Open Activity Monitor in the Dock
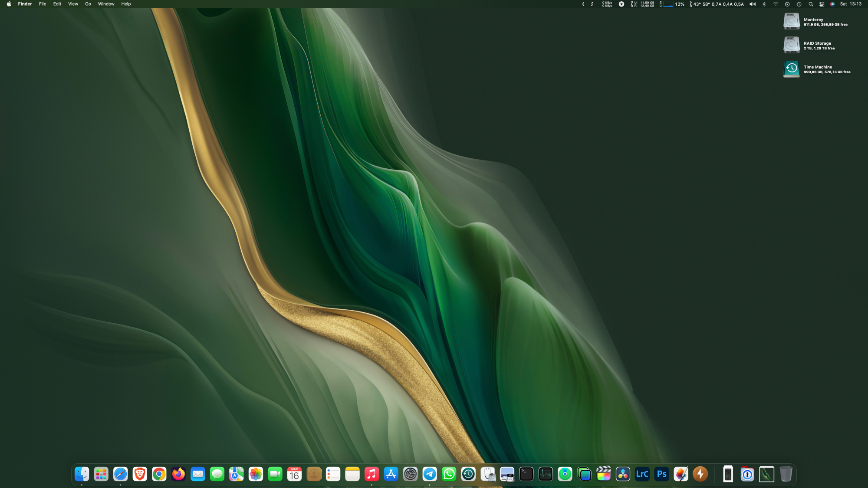868x488 pixels. [x=546, y=474]
